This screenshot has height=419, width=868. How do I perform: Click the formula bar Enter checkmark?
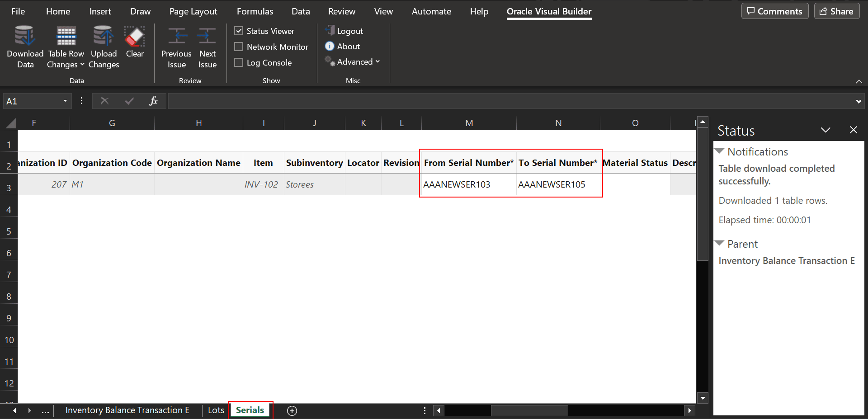click(x=129, y=101)
